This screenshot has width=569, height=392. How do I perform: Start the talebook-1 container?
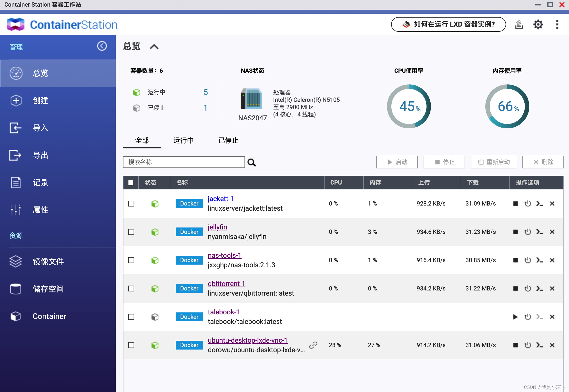[x=515, y=317]
